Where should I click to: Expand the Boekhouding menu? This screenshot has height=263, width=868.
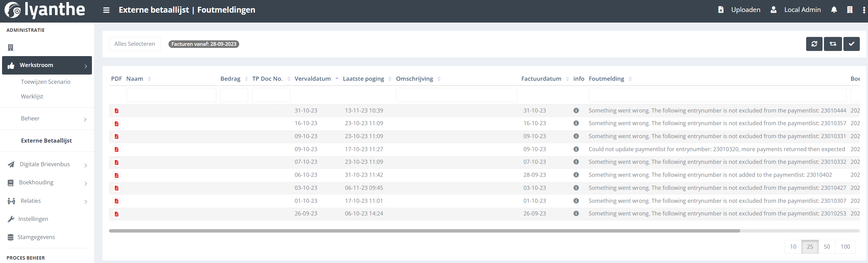coord(47,183)
